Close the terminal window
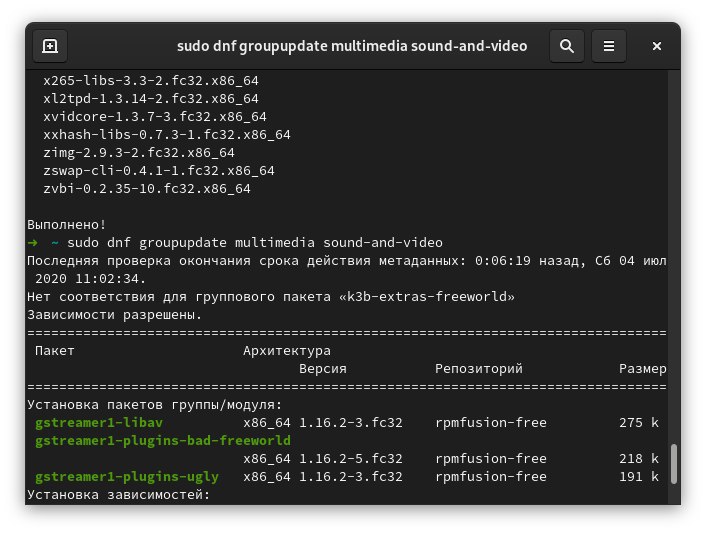The height and width of the screenshot is (533, 706). [x=656, y=46]
